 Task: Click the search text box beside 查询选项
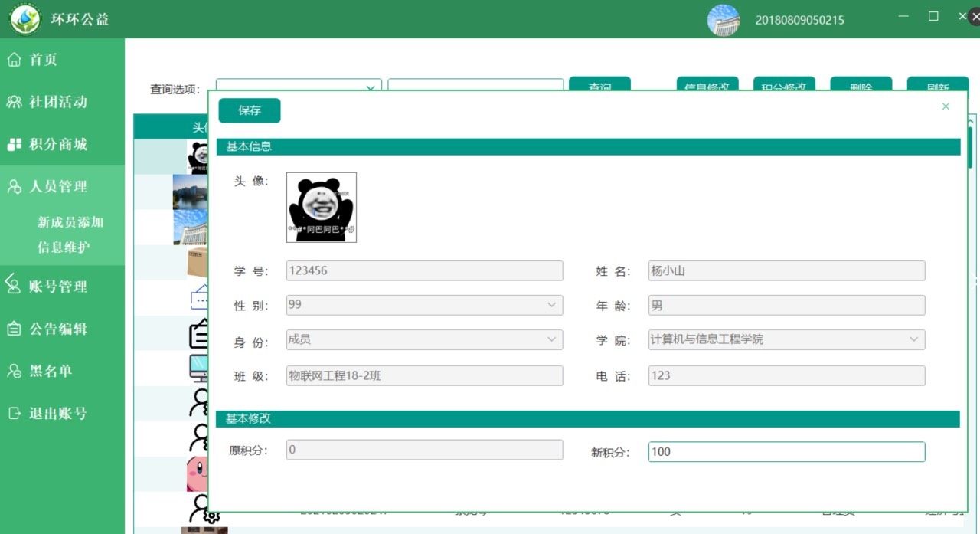[475, 85]
